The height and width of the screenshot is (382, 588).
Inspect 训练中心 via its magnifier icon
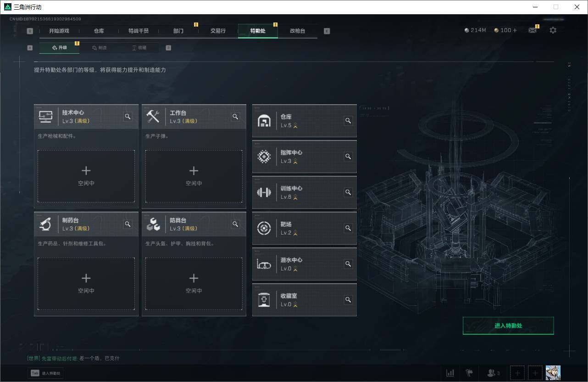pos(348,192)
